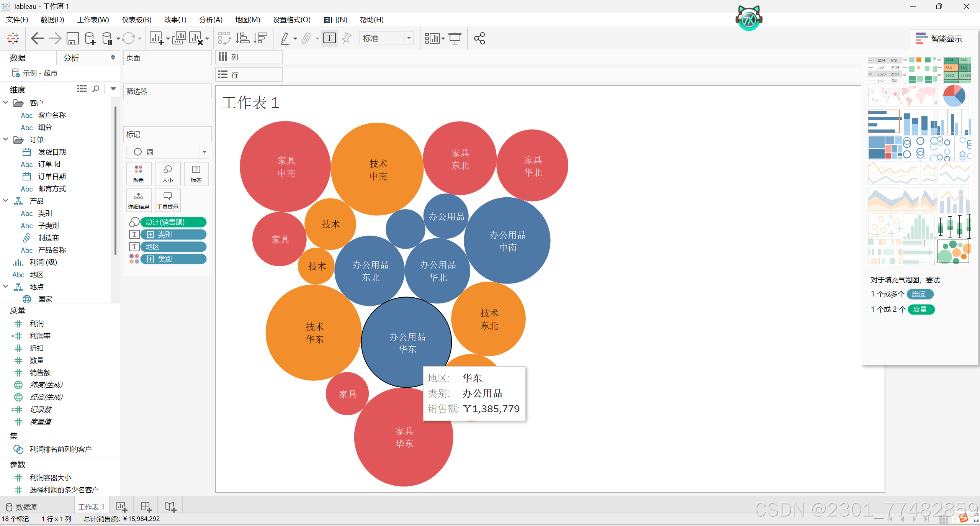Click the Swap rows and columns icon
980x526 pixels.
(x=224, y=38)
